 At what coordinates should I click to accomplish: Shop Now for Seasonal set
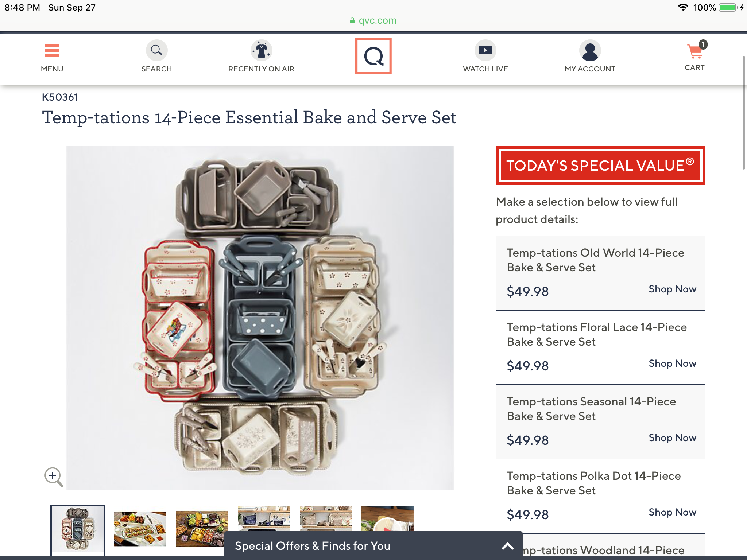click(672, 438)
